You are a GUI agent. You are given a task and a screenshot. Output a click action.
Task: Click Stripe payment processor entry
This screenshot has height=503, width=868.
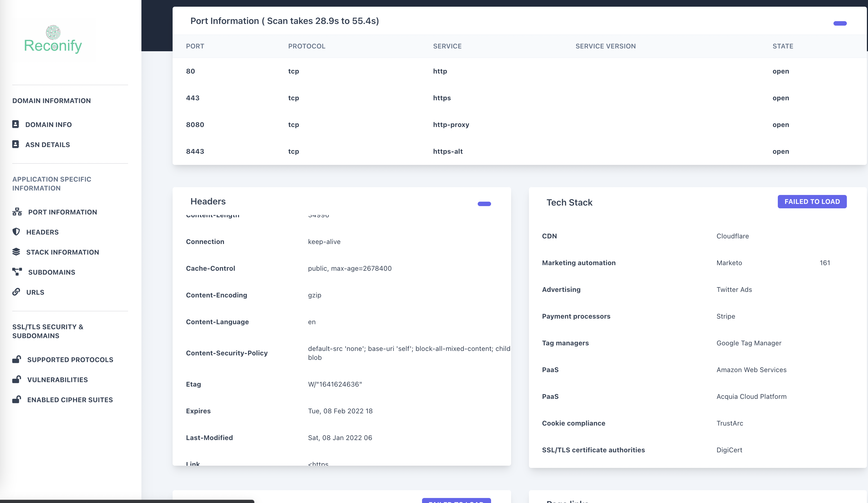pos(726,316)
